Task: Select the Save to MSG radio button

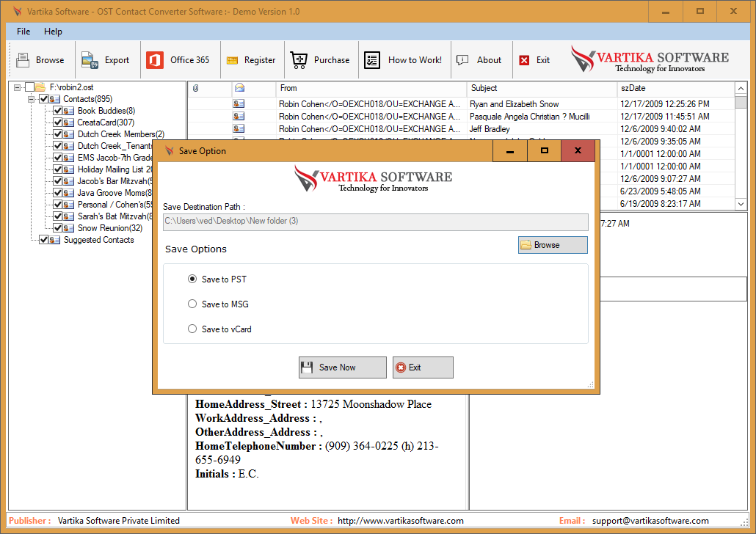Action: (192, 304)
